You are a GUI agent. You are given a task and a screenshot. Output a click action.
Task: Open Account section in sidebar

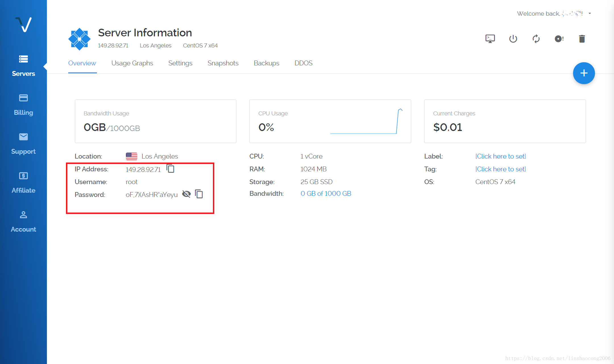(23, 222)
